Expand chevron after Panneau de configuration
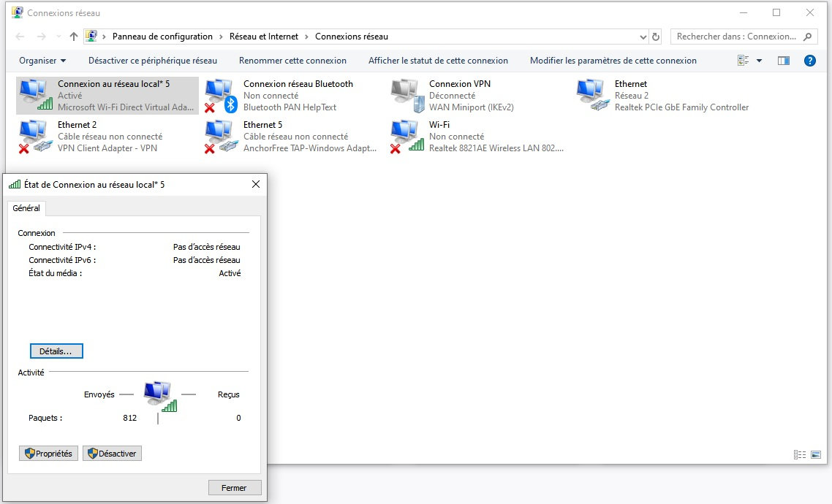The height and width of the screenshot is (504, 832). 221,37
